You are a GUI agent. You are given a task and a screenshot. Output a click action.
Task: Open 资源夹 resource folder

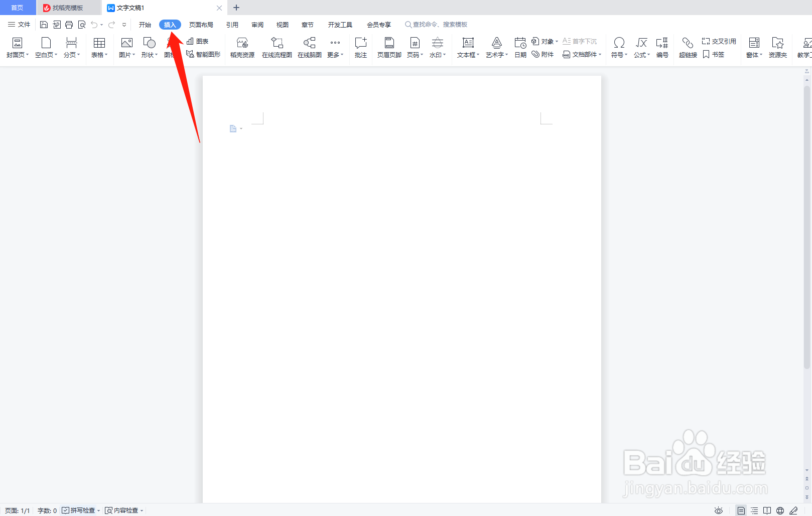coord(778,48)
